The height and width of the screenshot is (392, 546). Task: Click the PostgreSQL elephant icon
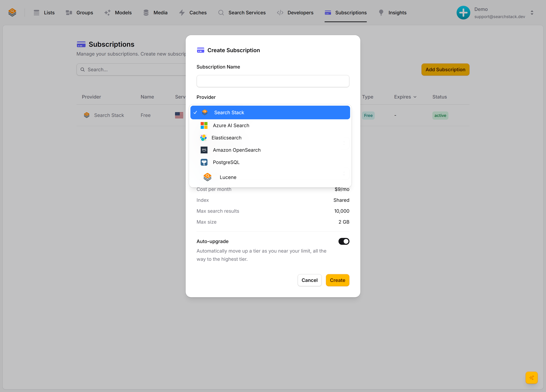204,162
